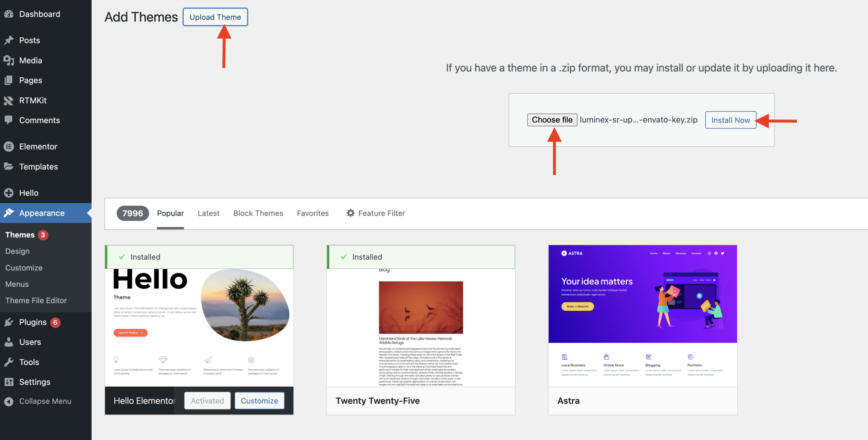Click the Tools wrench icon

click(9, 362)
